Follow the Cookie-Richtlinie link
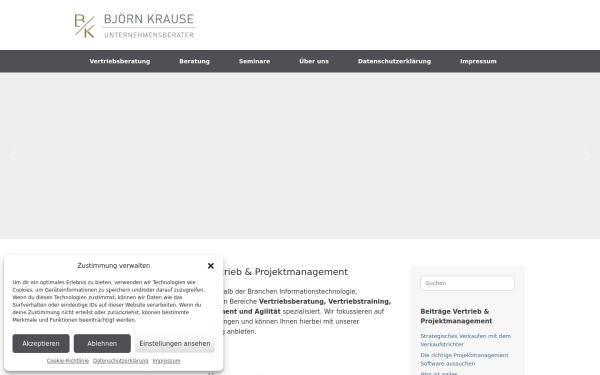 pyautogui.click(x=68, y=361)
